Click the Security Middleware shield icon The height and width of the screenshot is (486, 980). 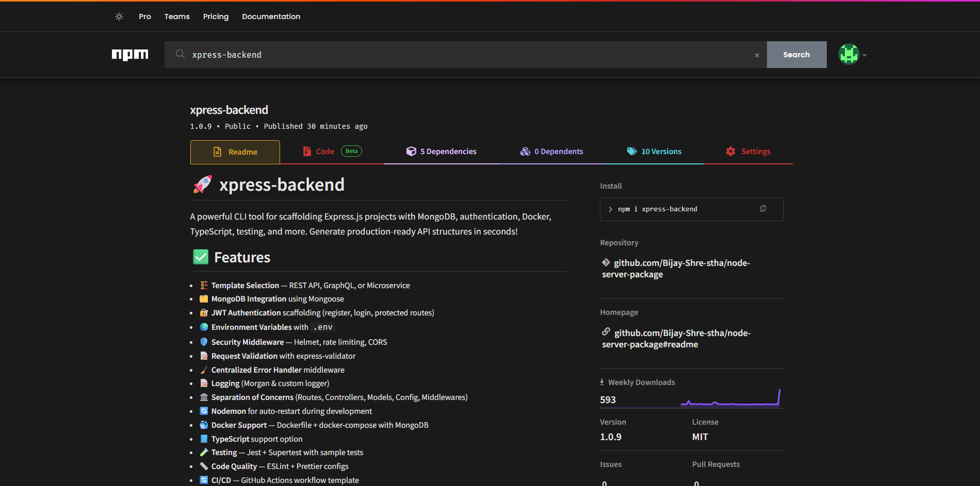204,342
